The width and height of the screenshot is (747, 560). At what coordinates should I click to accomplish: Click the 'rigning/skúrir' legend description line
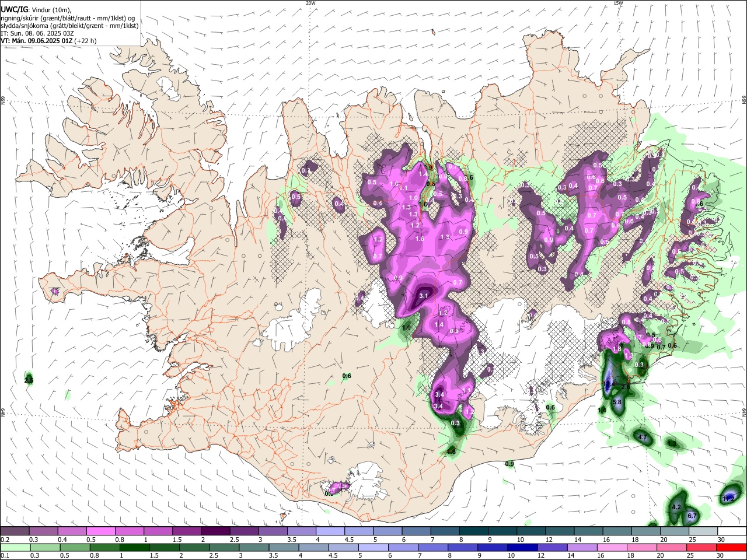tap(68, 18)
